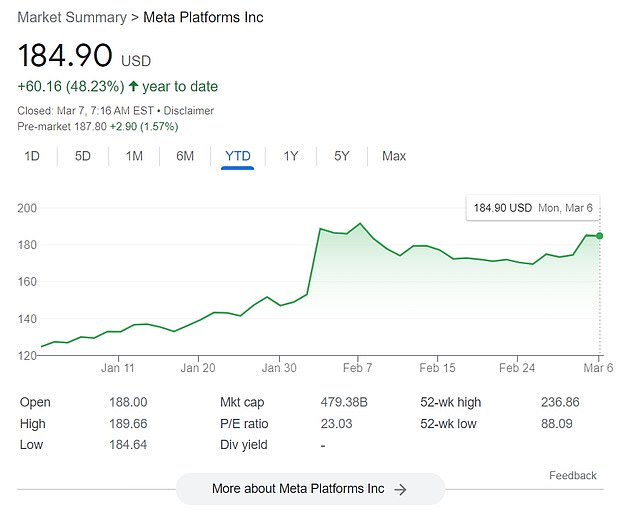This screenshot has width=634, height=521.
Task: Click the arrow icon in More about button
Action: click(x=400, y=489)
